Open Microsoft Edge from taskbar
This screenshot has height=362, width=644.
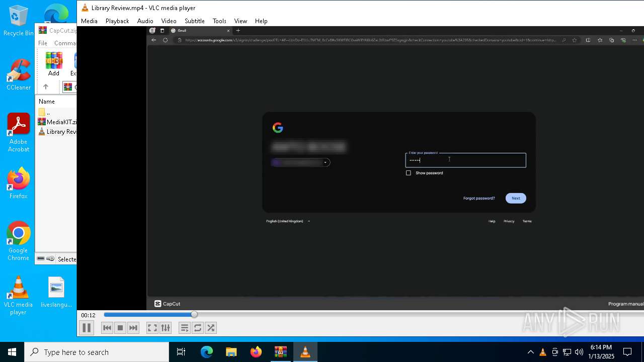pos(207,352)
